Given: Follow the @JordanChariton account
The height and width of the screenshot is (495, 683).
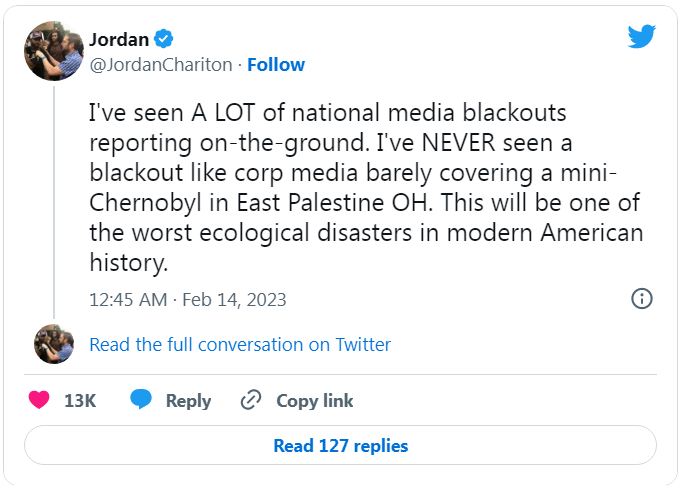Looking at the screenshot, I should [x=276, y=65].
